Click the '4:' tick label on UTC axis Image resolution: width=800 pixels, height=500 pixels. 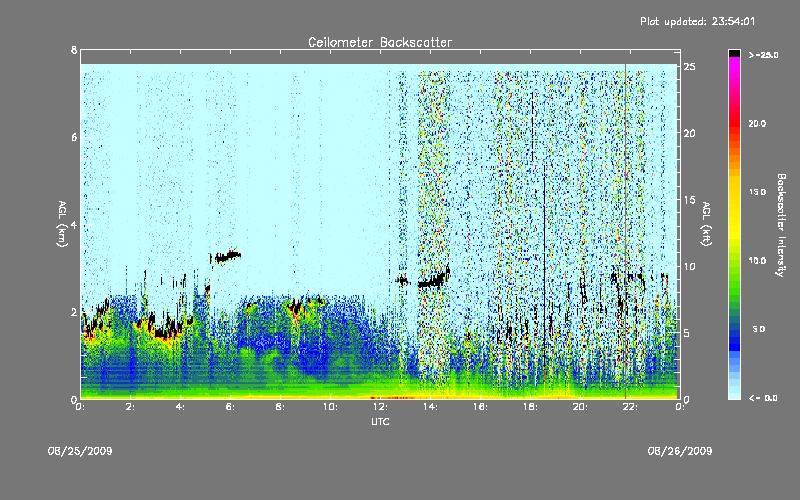coord(181,407)
